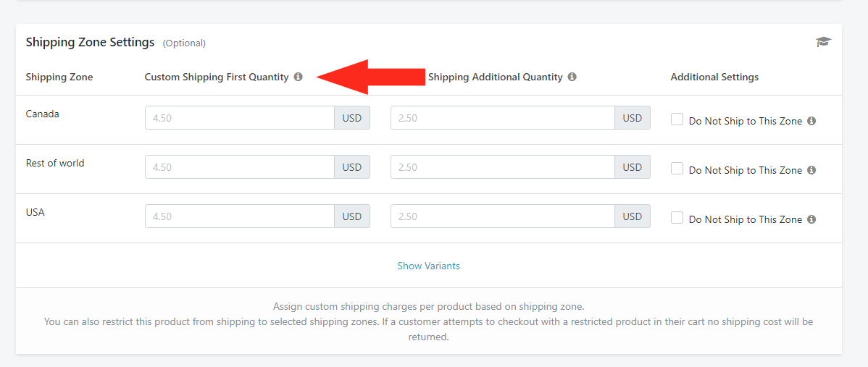The height and width of the screenshot is (367, 868).
Task: Click info icon beside Custom Shipping First Quantity
Action: [x=299, y=77]
